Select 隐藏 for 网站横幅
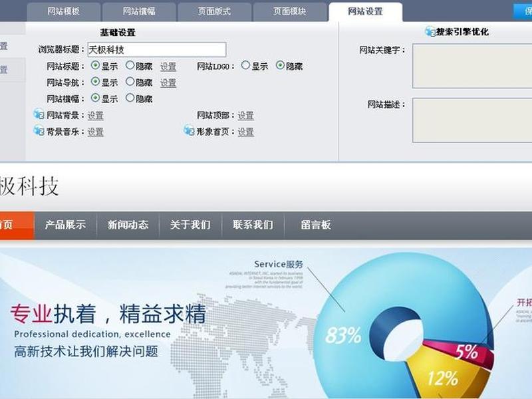 click(130, 98)
